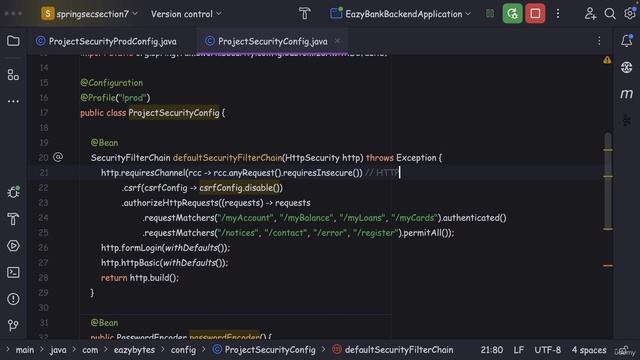This screenshot has width=640, height=360.
Task: Click http.httpBasic on line 27
Action: [131, 263]
